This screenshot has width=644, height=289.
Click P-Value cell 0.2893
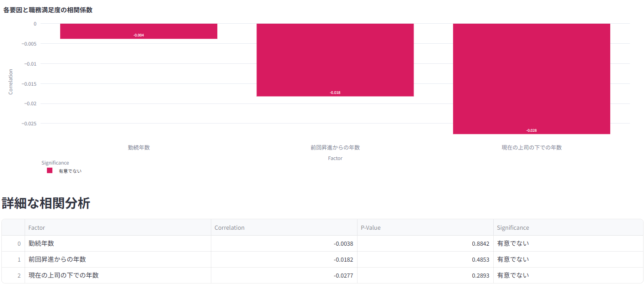[x=425, y=275]
